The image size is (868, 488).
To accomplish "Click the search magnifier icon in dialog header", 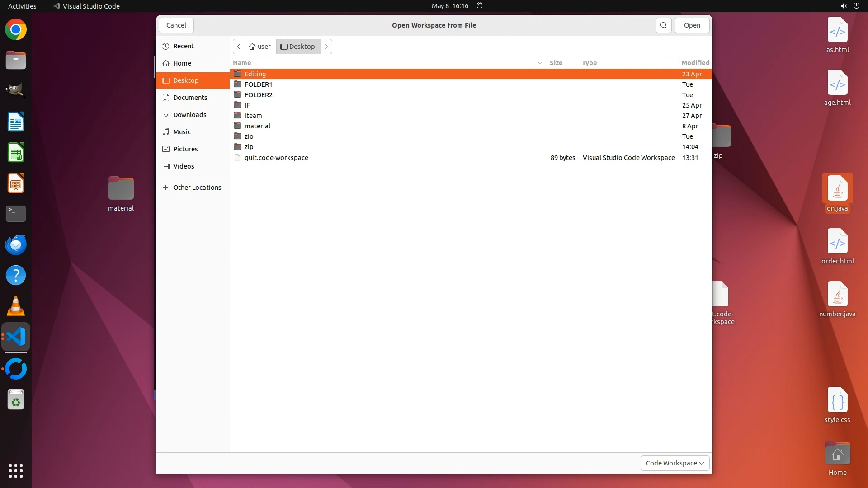I will coord(663,25).
